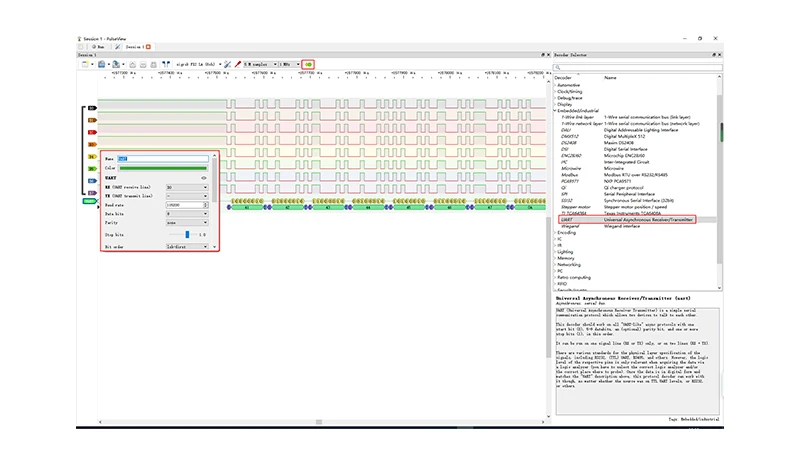Click the channels probe icon
This screenshot has width=800, height=470.
[x=237, y=63]
